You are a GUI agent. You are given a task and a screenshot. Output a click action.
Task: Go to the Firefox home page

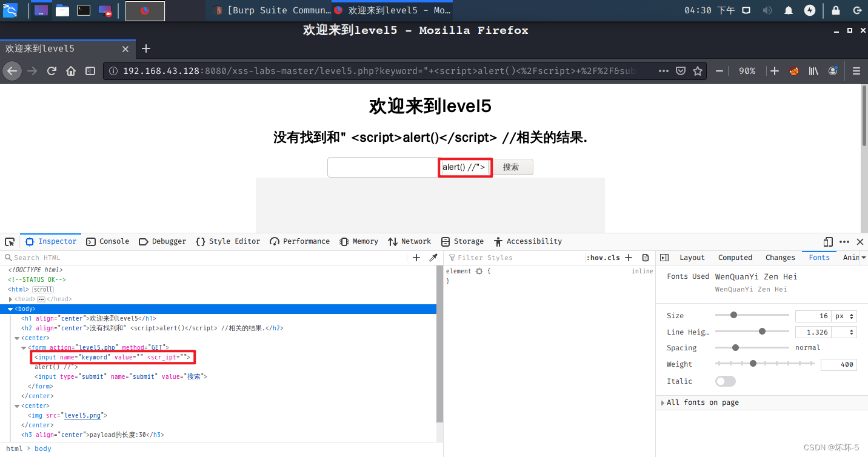coord(71,71)
